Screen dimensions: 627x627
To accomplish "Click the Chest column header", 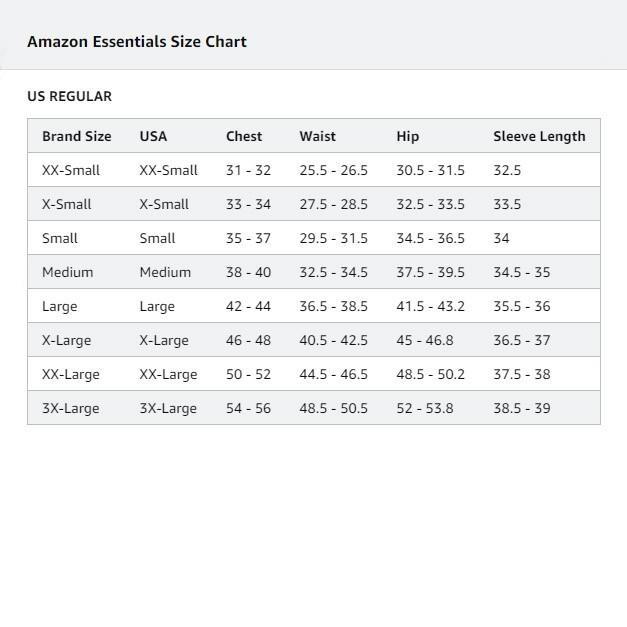I will click(x=244, y=136).
